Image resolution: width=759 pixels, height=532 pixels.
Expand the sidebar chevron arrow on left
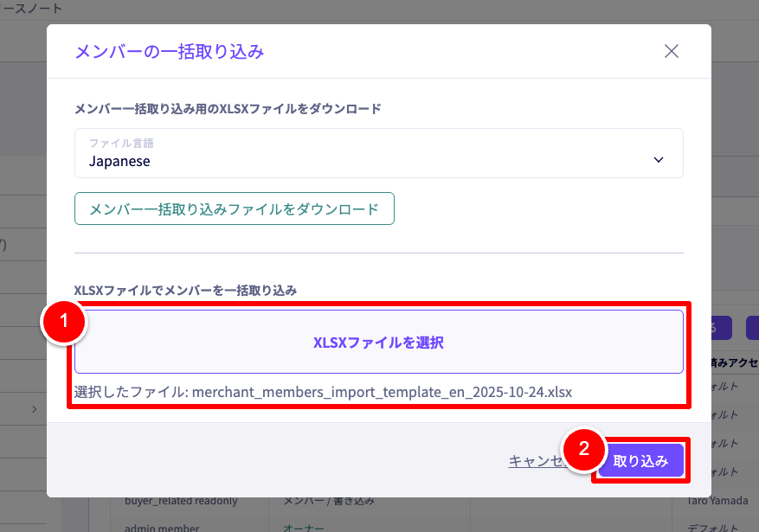point(34,408)
